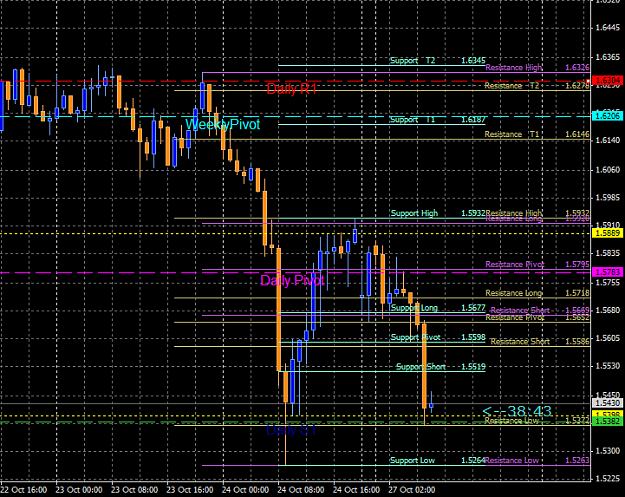Click the red 1.6304 price tag

[x=607, y=81]
